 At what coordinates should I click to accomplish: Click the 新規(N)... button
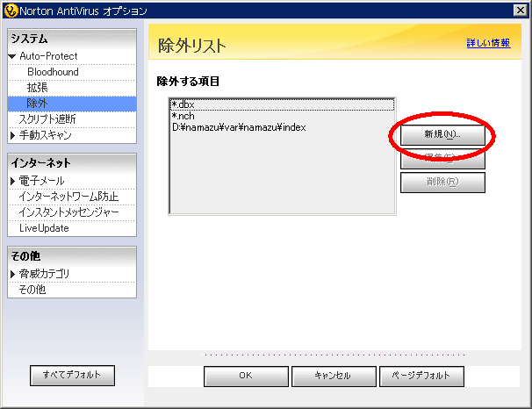click(442, 134)
